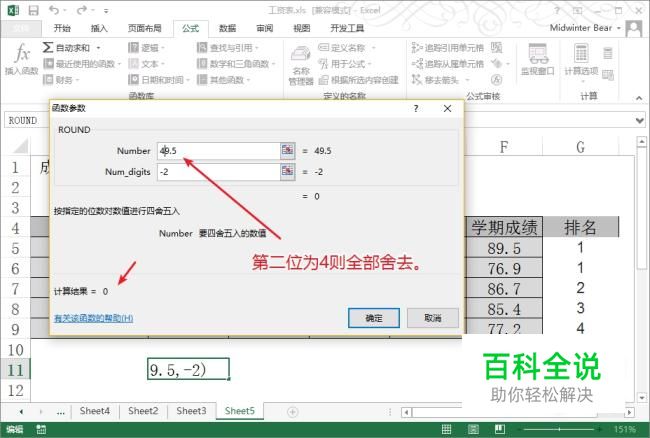Click range selector beside Num_digits field
The width and height of the screenshot is (650, 438).
click(x=287, y=172)
